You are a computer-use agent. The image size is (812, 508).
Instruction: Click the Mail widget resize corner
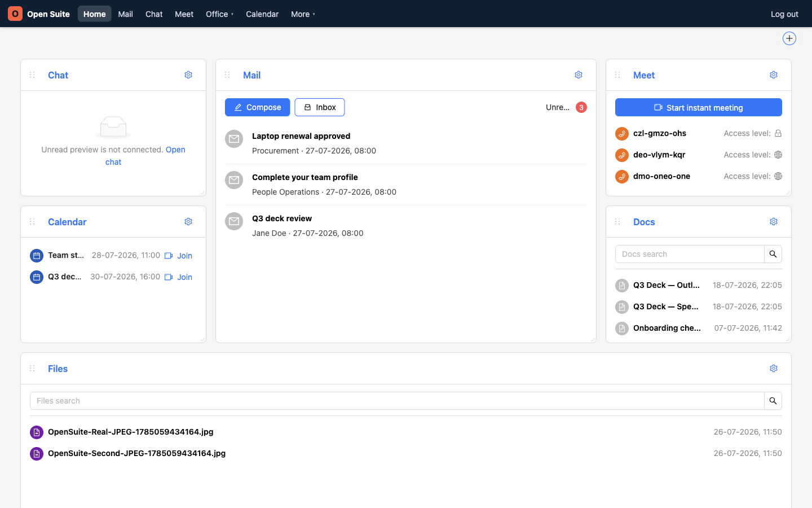[592, 339]
